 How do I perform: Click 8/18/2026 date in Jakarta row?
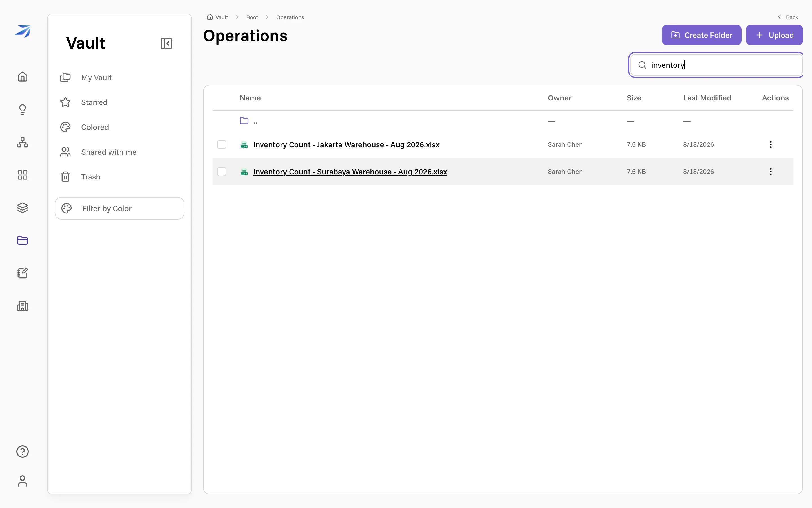698,144
